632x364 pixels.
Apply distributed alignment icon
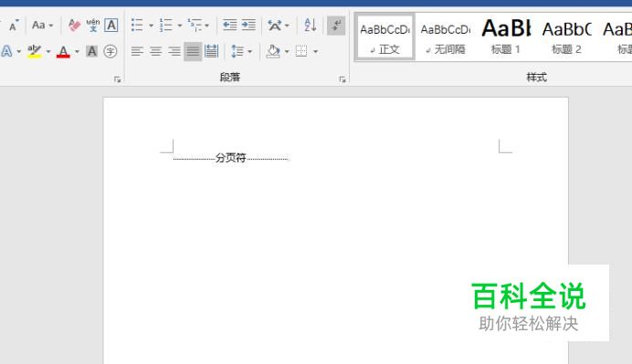(x=211, y=51)
